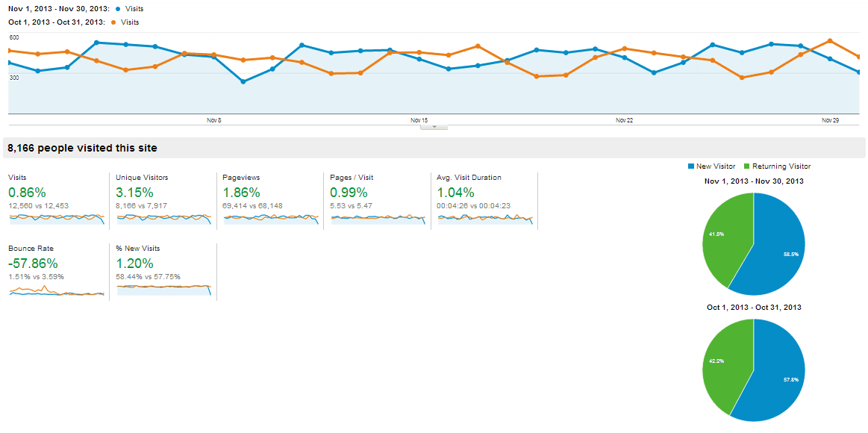Click the Nov 22 label on the timeline axis
868x433 pixels.
(625, 120)
